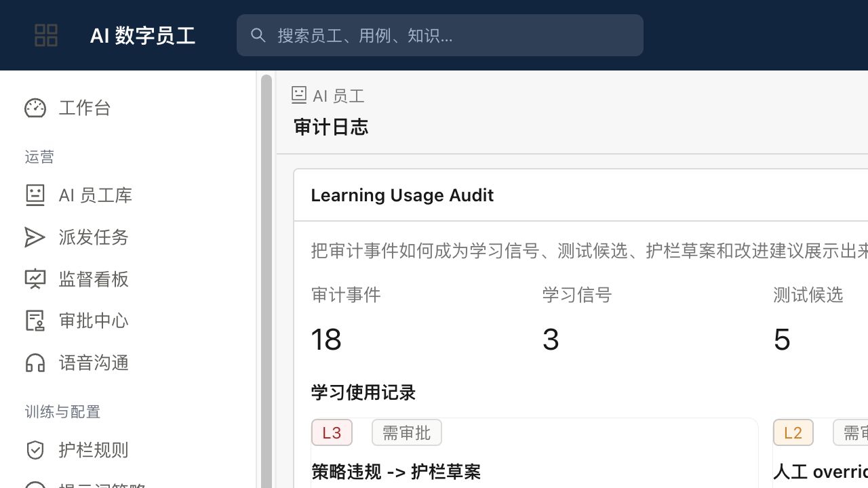Click the 学习使用记录 section heading

363,392
